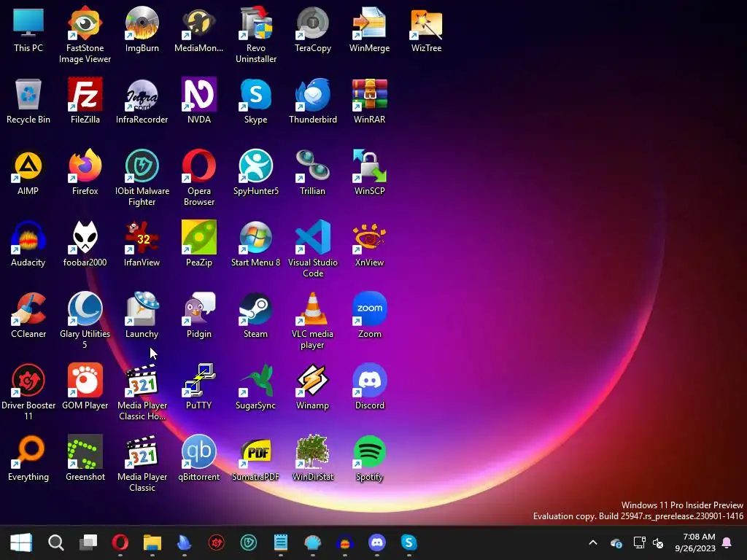Launch Visual Studio Code from the desktop

pos(312,249)
